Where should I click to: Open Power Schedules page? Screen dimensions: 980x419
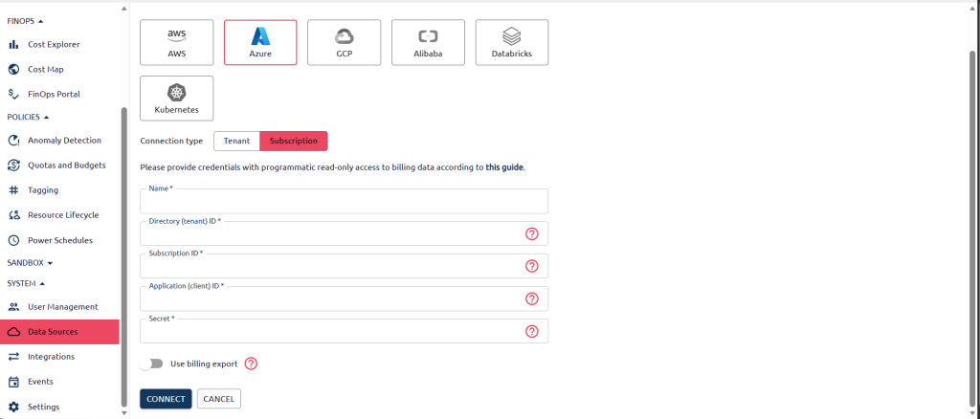59,240
